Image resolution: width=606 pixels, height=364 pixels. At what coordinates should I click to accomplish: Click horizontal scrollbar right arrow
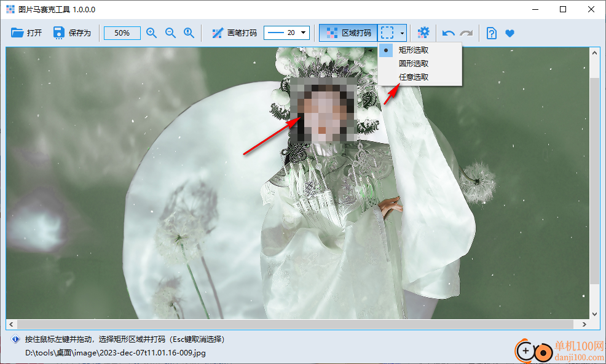coord(584,324)
